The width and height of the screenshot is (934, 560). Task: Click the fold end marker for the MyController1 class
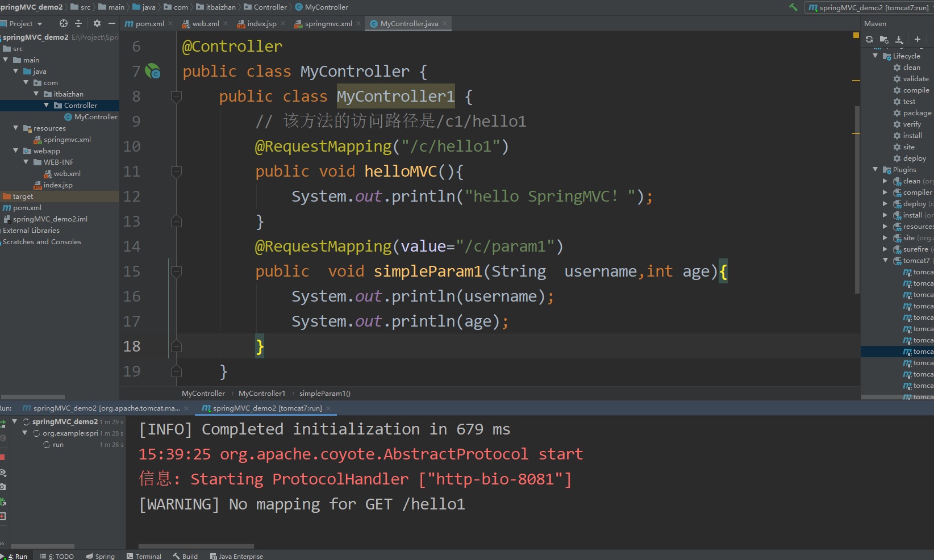point(176,371)
